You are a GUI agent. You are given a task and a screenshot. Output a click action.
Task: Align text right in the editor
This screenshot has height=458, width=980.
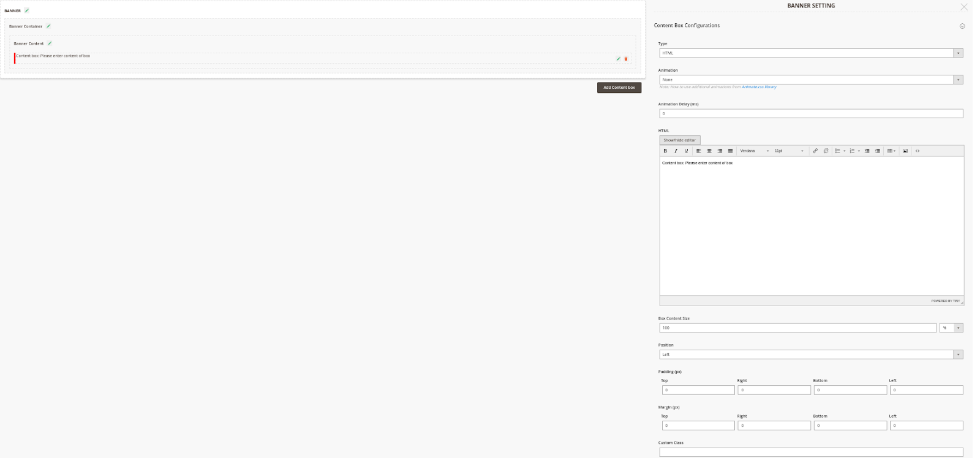tap(720, 151)
